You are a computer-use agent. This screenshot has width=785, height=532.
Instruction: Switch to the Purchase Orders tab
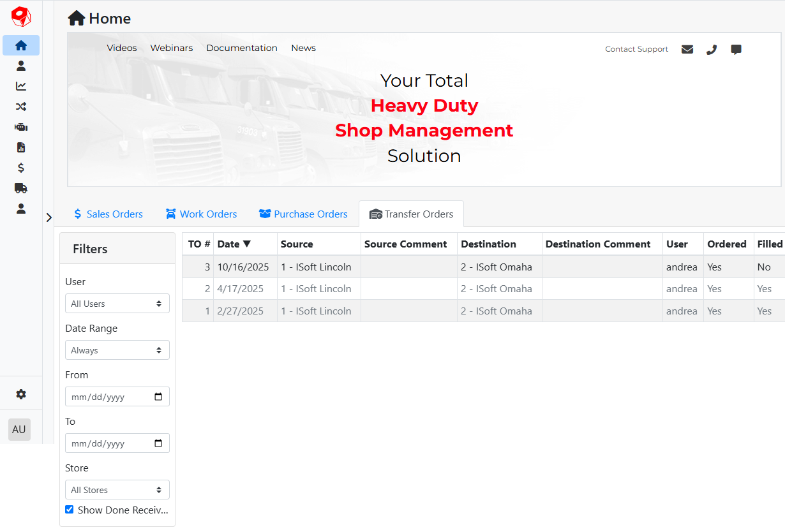pos(303,214)
